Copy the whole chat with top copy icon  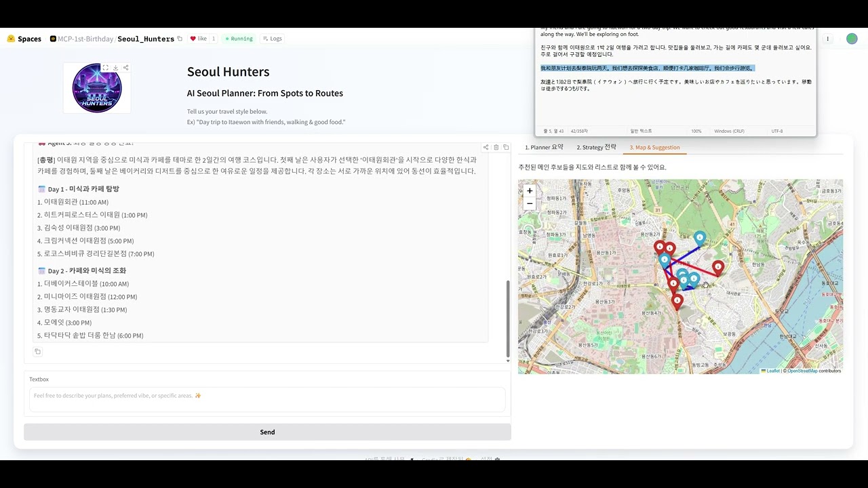pyautogui.click(x=505, y=147)
